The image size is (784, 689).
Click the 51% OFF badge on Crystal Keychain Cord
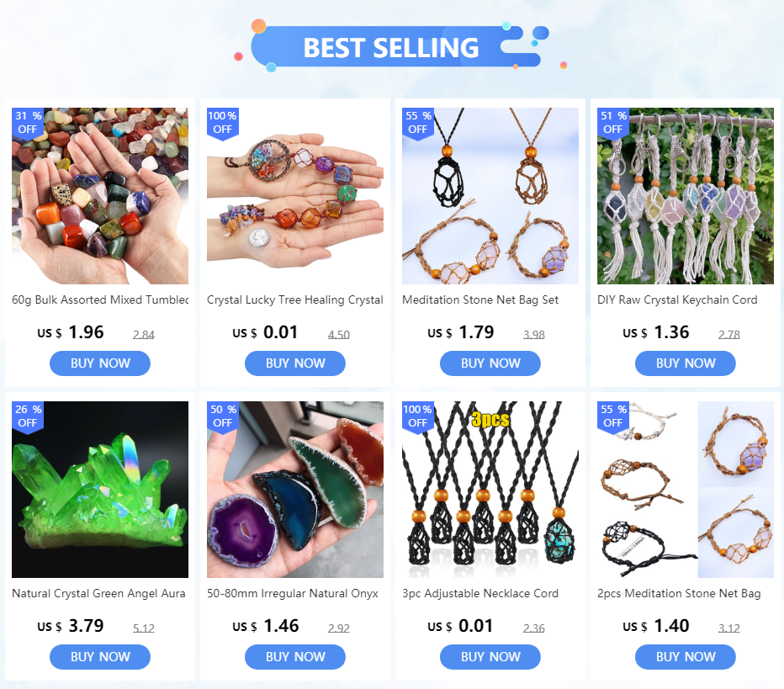613,123
